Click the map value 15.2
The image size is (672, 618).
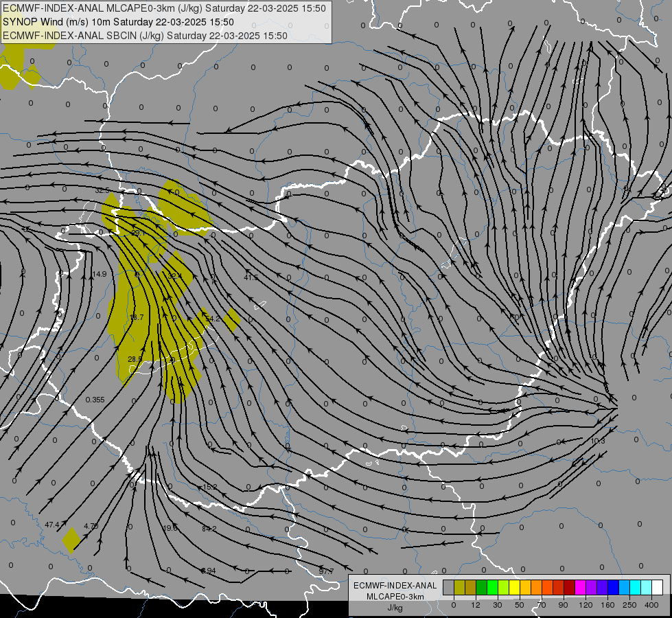click(x=210, y=487)
